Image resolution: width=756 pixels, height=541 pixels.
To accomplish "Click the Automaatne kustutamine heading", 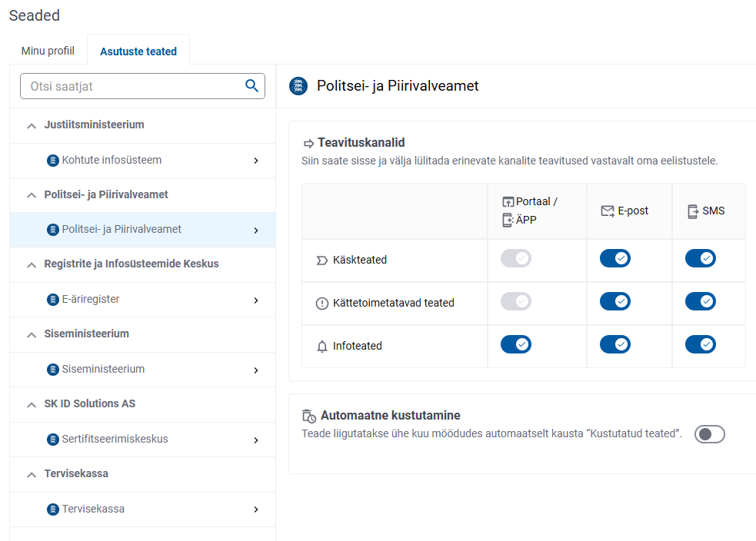I will click(391, 415).
